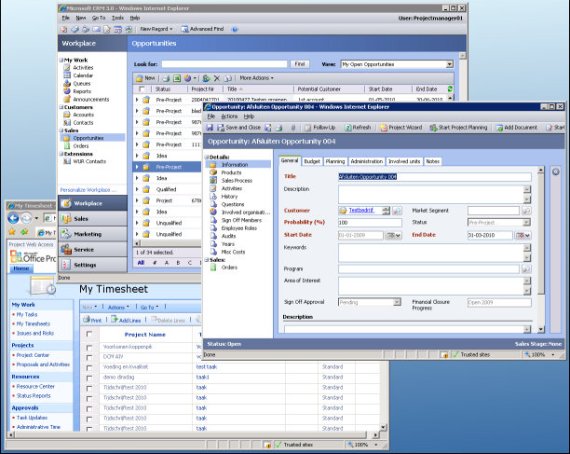Viewport: 570px width, 454px height.
Task: Switch to the Budget tab
Action: click(x=312, y=161)
